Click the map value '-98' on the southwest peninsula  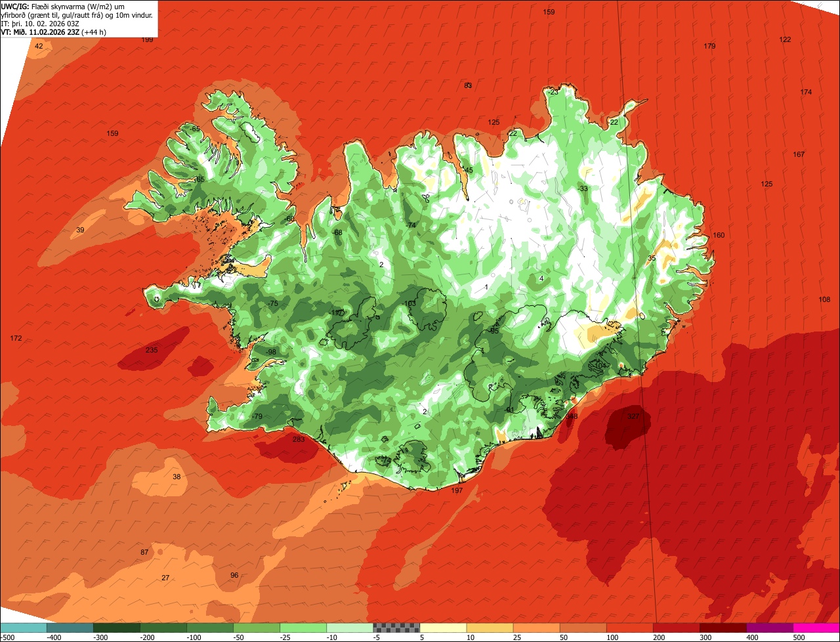271,352
